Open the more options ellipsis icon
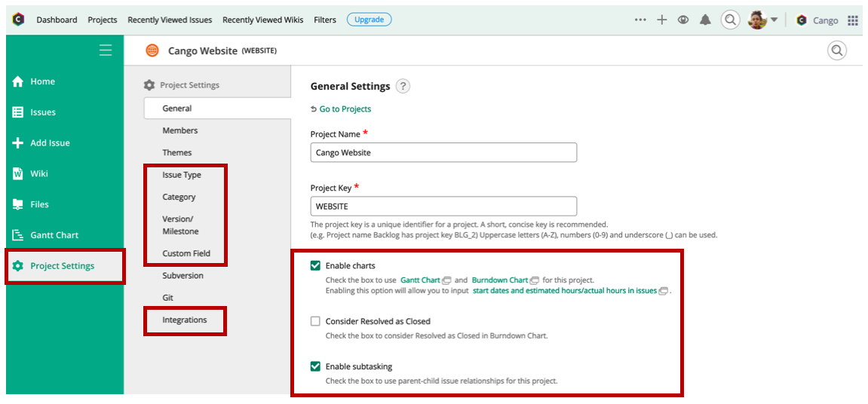The height and width of the screenshot is (404, 868). point(640,20)
